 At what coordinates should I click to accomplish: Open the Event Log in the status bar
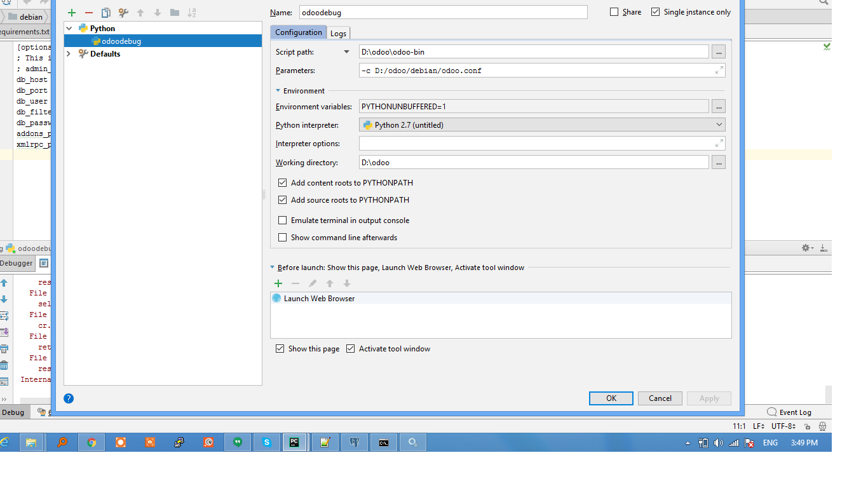[x=789, y=412]
